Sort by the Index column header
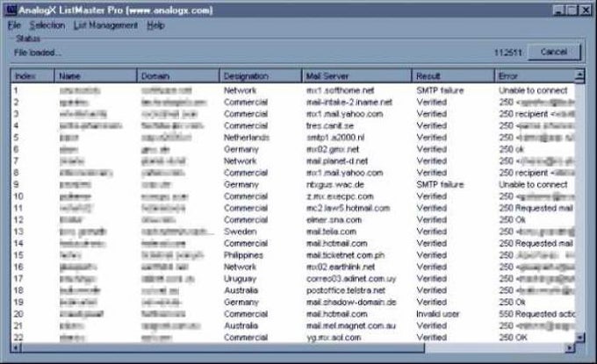The height and width of the screenshot is (364, 597). 32,76
